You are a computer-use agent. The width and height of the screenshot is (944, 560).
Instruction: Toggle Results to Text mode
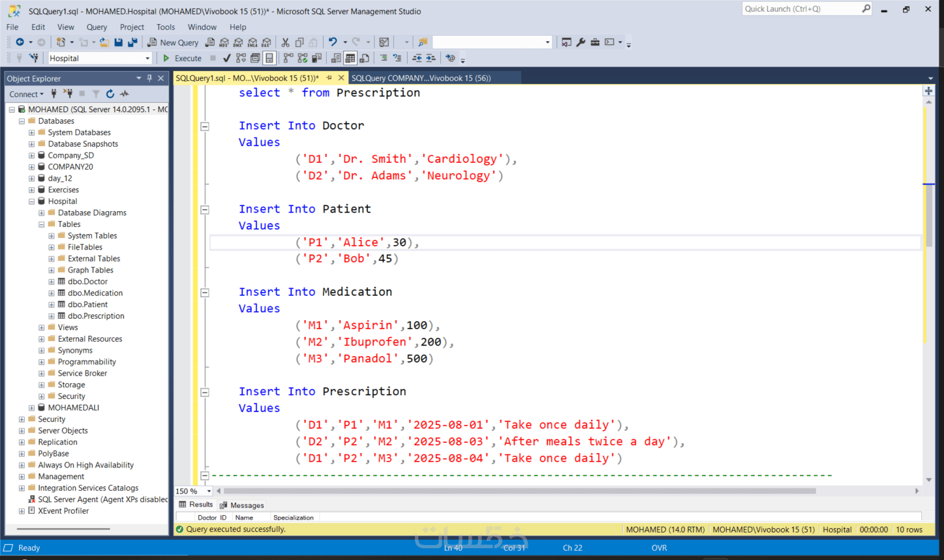(336, 58)
